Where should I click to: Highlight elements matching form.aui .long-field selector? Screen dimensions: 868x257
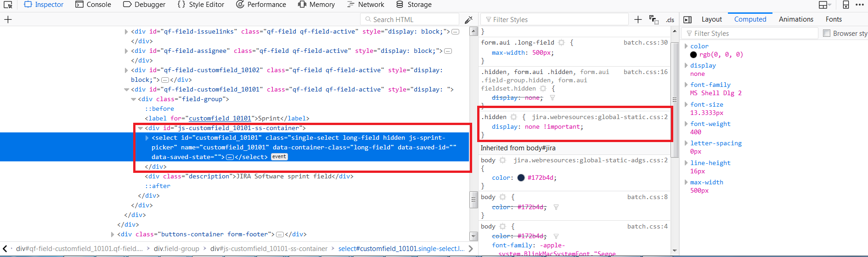coord(561,42)
